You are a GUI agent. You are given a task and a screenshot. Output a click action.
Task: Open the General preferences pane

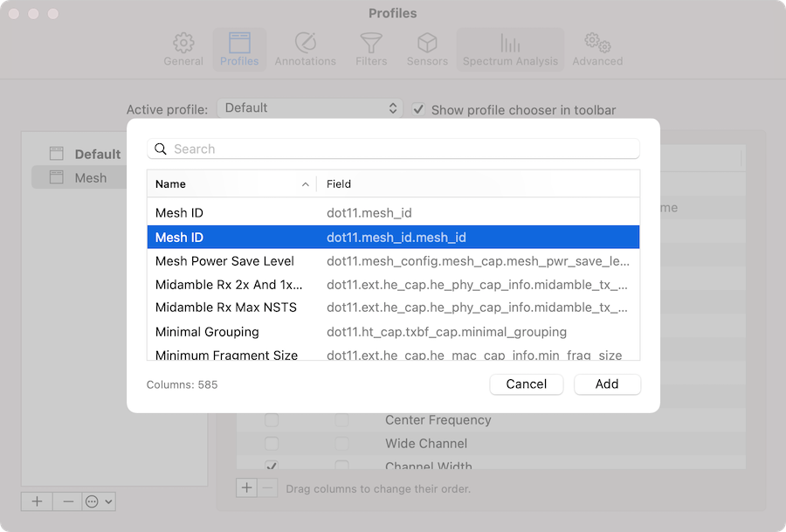tap(183, 48)
